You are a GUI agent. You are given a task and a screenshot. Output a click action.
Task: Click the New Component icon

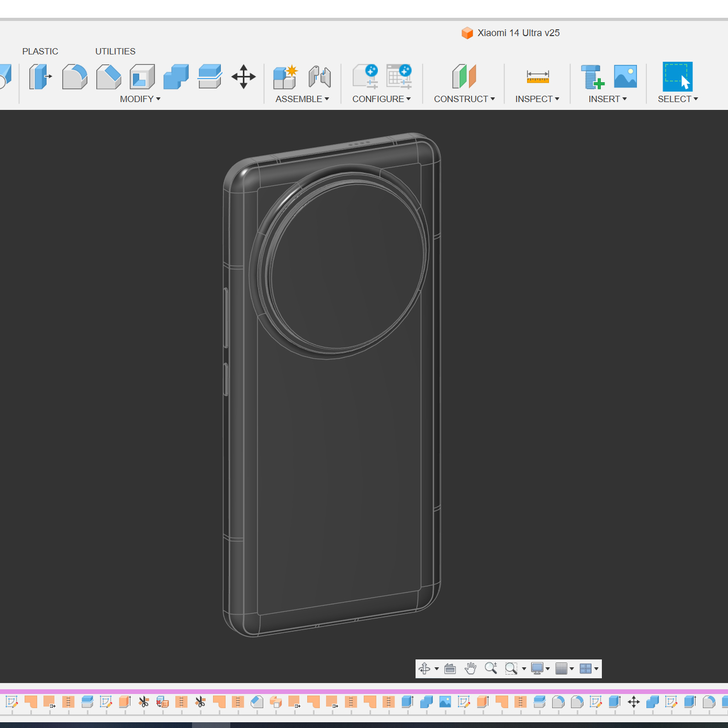tap(285, 77)
